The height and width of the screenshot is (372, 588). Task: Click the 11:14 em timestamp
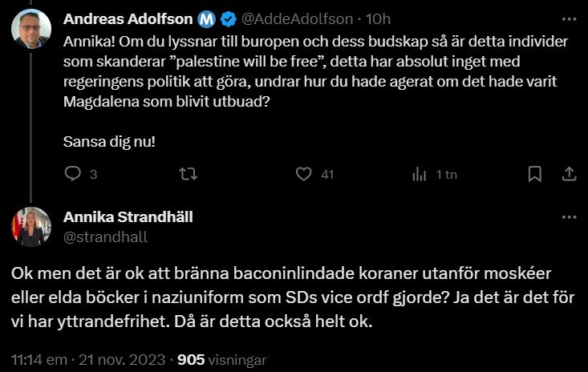pos(38,360)
